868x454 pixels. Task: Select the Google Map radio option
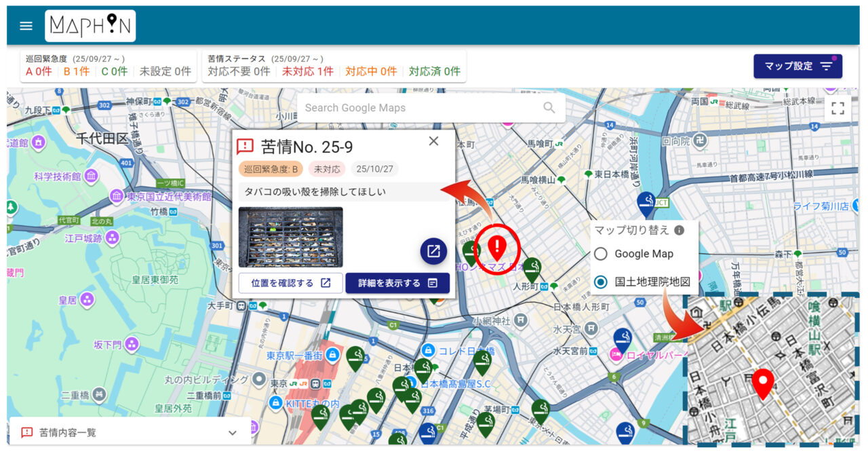pyautogui.click(x=601, y=254)
